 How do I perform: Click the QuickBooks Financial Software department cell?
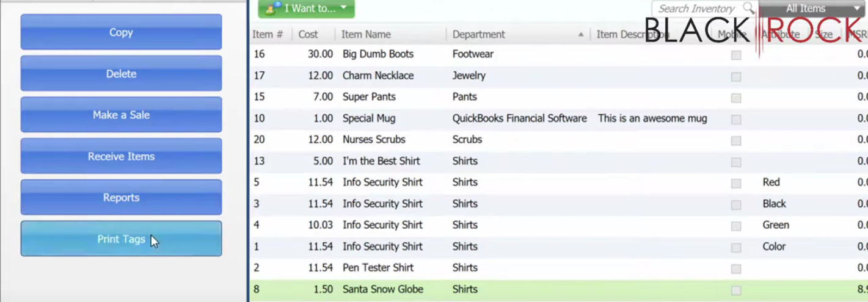click(x=520, y=118)
